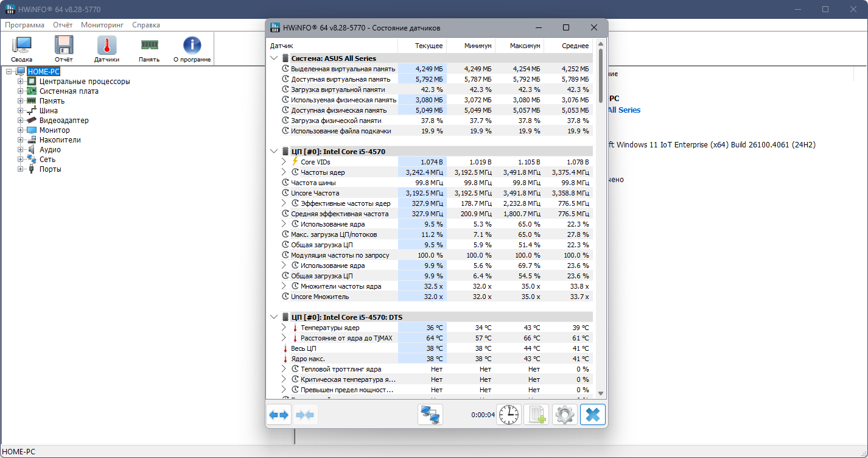Expand the Множители частоты ядра row
Screen dimensions: 868x458
[x=284, y=286]
